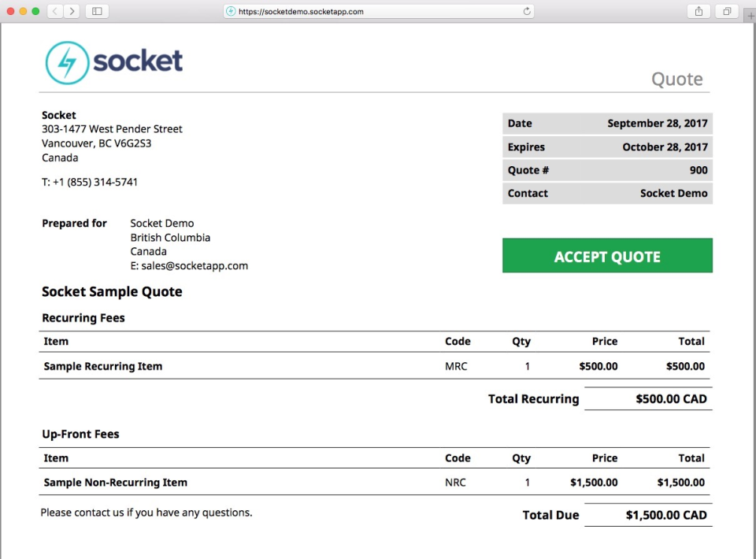The height and width of the screenshot is (559, 756).
Task: Click the Socket site icon in address bar
Action: [231, 12]
